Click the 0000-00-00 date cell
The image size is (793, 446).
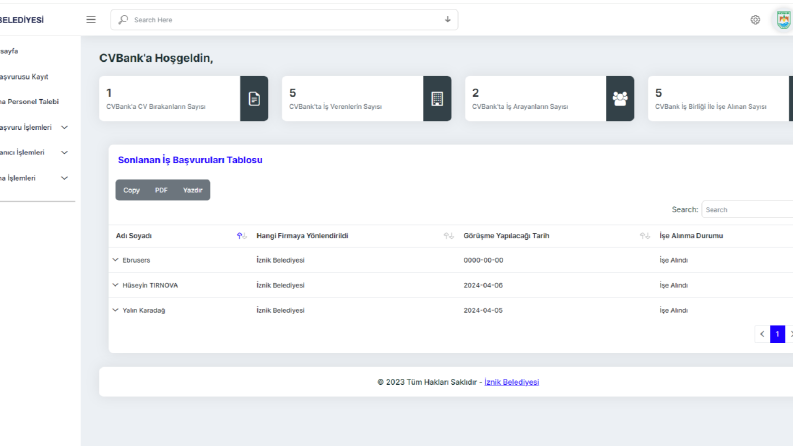click(x=483, y=260)
